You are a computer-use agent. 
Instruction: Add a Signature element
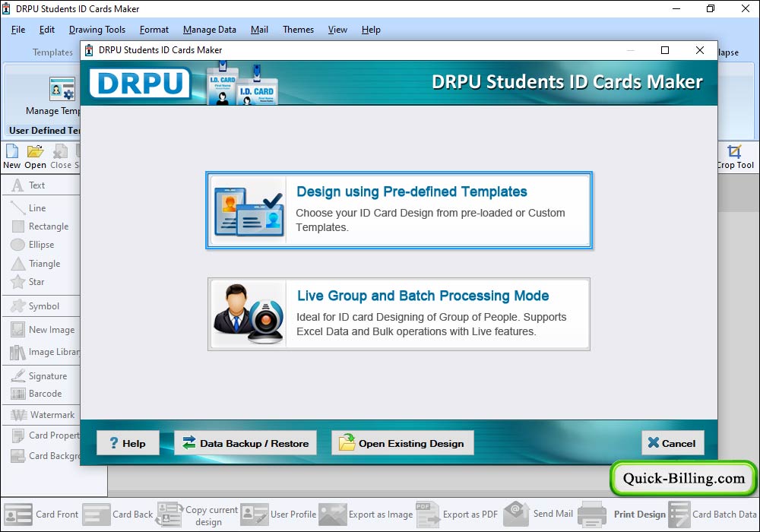pos(40,376)
